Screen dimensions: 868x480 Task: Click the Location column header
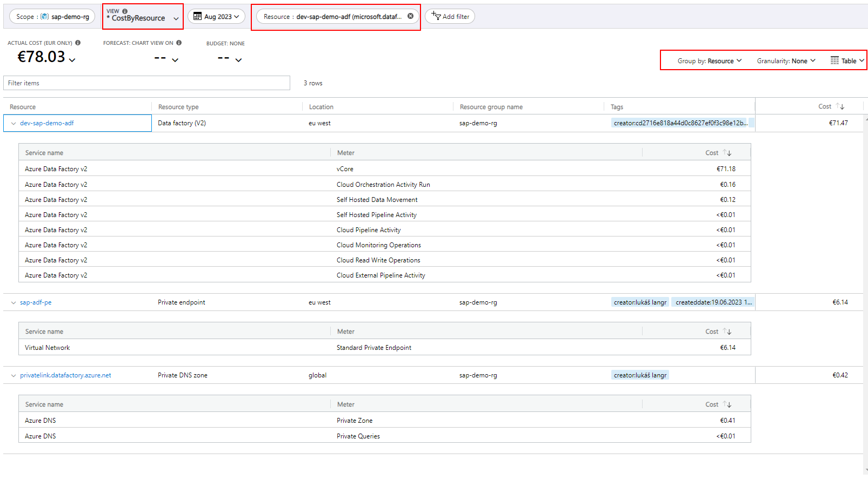click(x=321, y=107)
